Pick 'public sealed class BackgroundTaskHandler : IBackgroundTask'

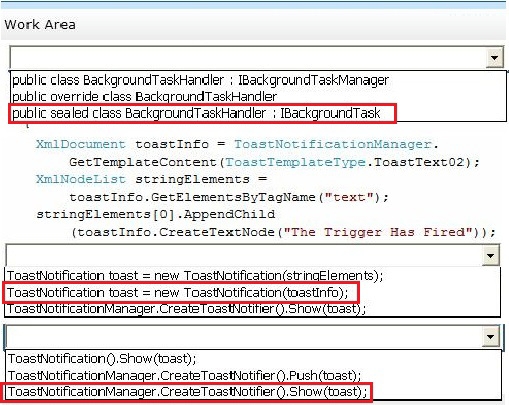196,113
